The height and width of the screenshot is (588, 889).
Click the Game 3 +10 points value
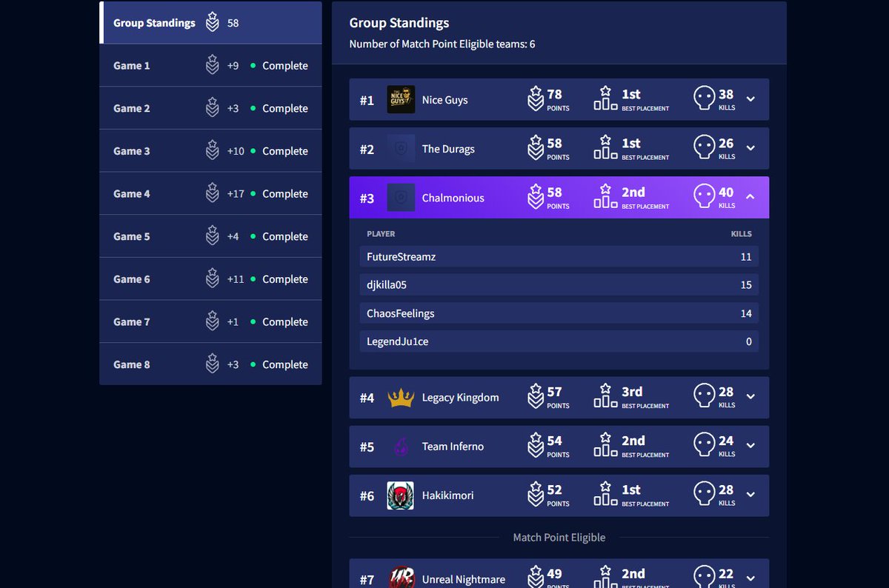tap(236, 151)
